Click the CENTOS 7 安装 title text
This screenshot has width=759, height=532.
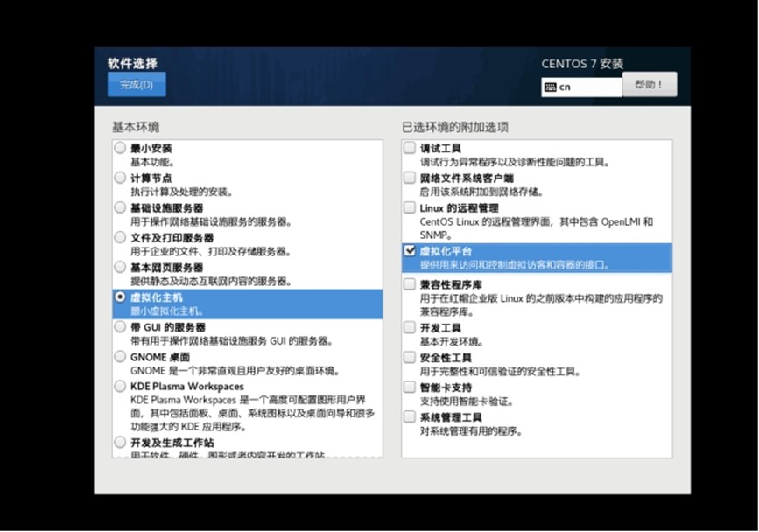[x=582, y=64]
